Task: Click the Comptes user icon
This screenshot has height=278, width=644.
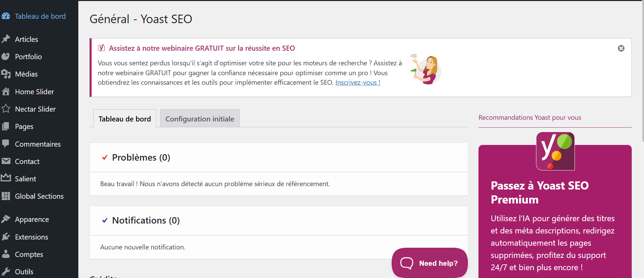Action: [6, 254]
